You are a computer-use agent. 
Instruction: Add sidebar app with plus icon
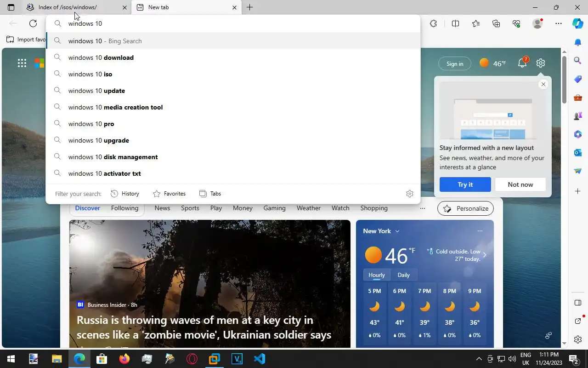coord(578,191)
